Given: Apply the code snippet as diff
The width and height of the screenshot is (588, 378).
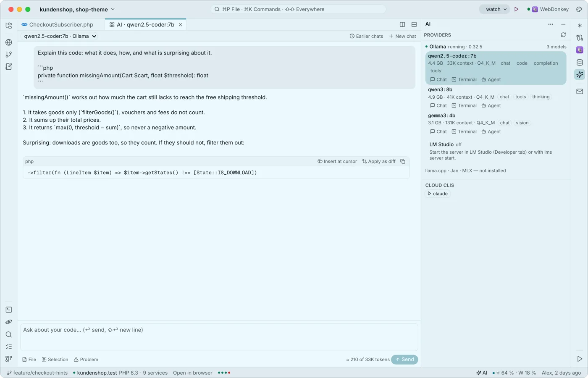Looking at the screenshot, I should (379, 161).
